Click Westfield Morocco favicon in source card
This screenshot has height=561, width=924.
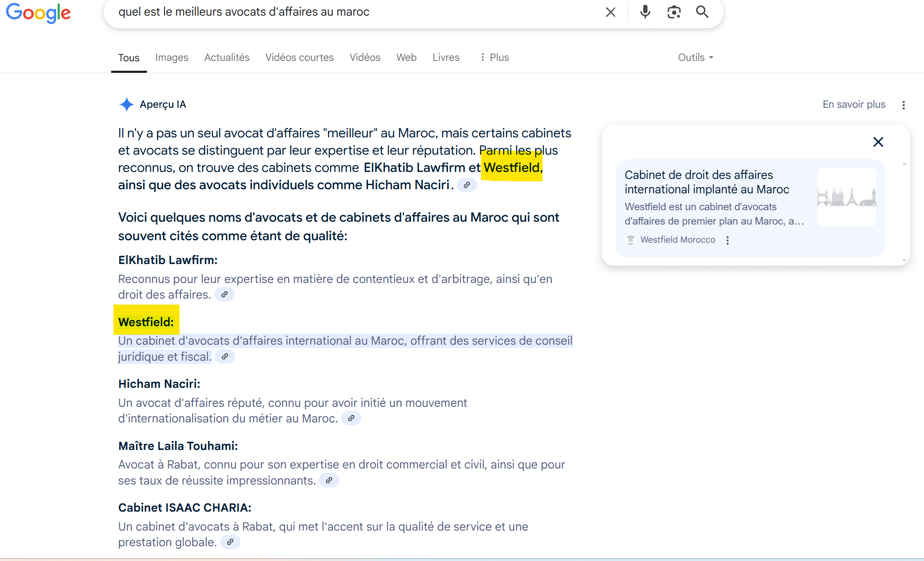(630, 240)
